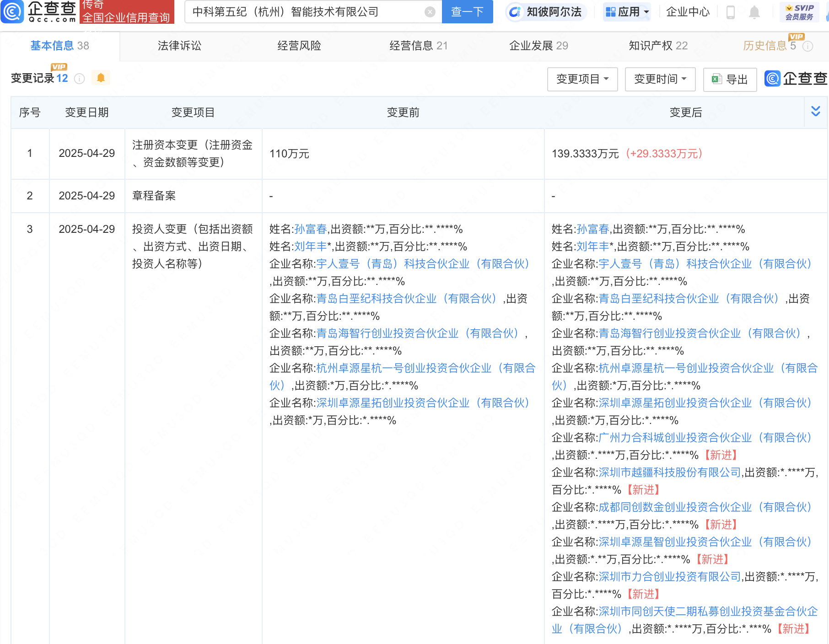Open 孙富春 link in 变更前 column
829x644 pixels.
tap(311, 229)
